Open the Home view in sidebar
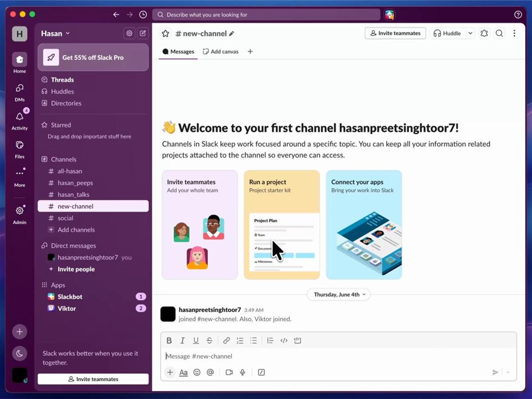The width and height of the screenshot is (532, 399). click(x=20, y=59)
